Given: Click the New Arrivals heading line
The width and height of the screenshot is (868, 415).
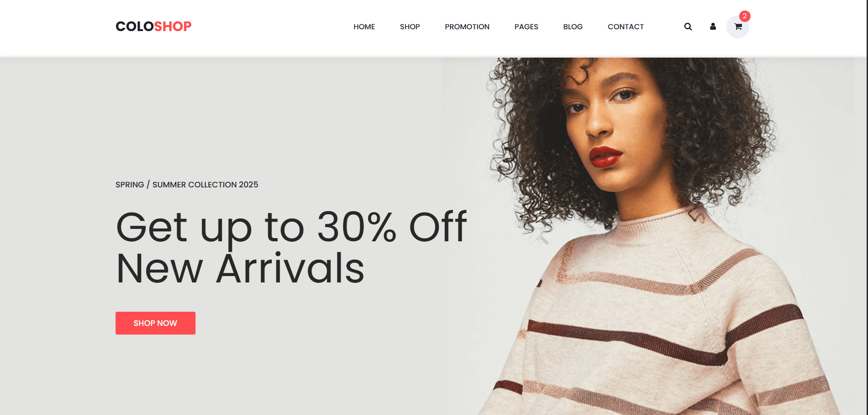Looking at the screenshot, I should tap(240, 268).
